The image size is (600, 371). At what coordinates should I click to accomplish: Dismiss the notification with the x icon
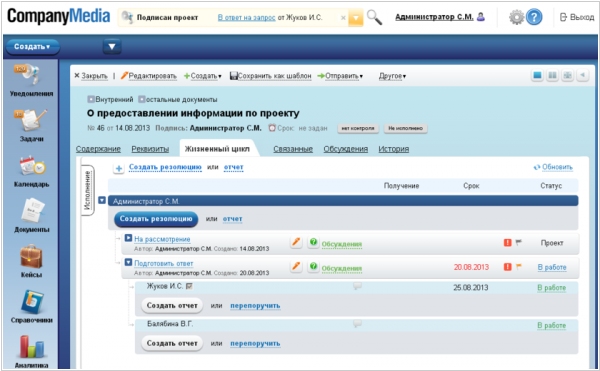pyautogui.click(x=343, y=18)
